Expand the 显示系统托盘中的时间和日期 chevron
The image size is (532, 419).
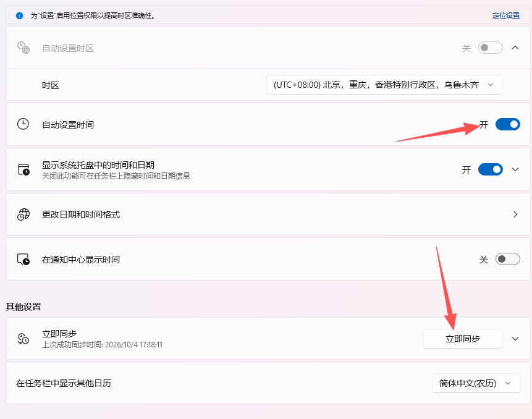click(x=515, y=169)
